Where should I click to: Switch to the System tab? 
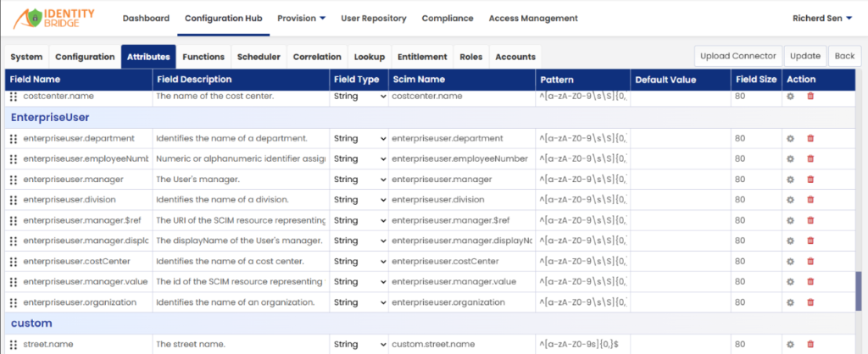26,57
